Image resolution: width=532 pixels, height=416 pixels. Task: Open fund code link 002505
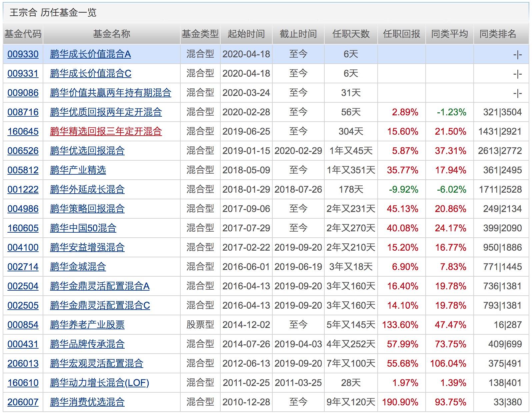[x=23, y=305]
